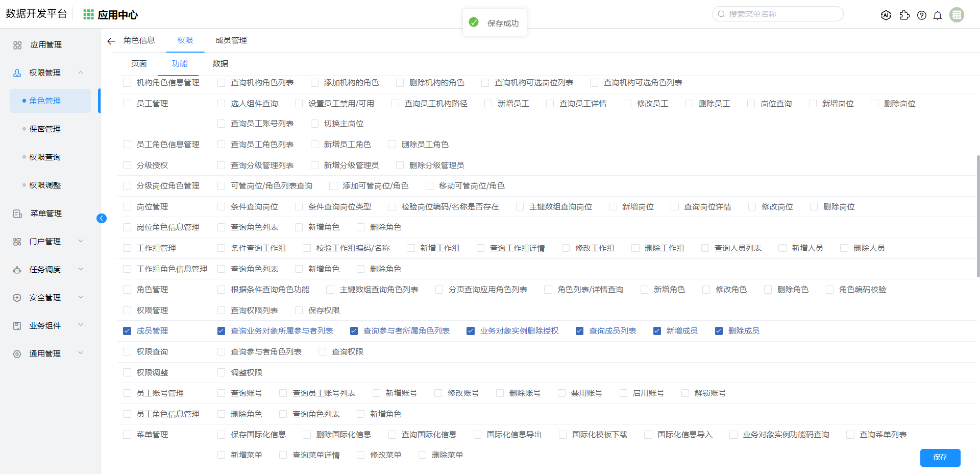The image size is (980, 474).
Task: Click the blue 保存 button
Action: (940, 458)
